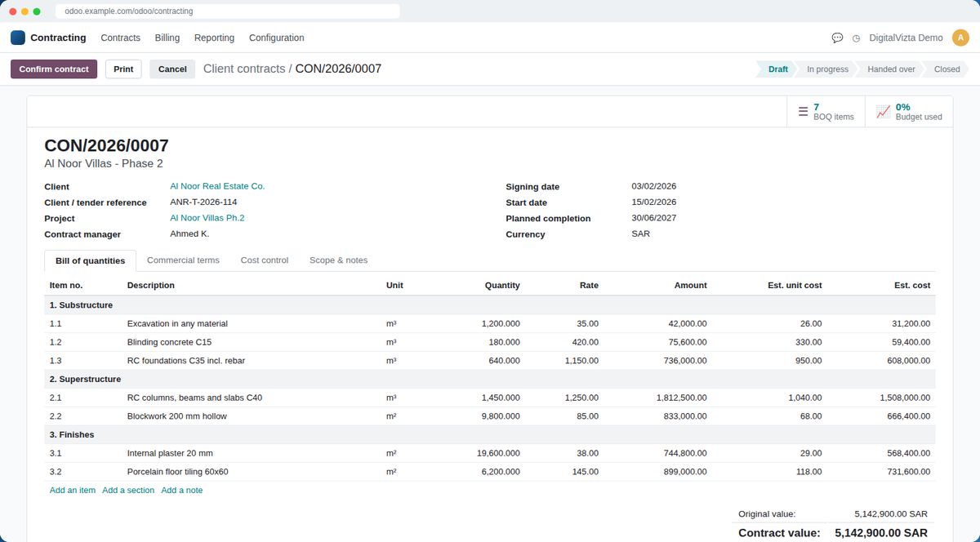
Task: Click the user avatar A
Action: pyautogui.click(x=960, y=38)
